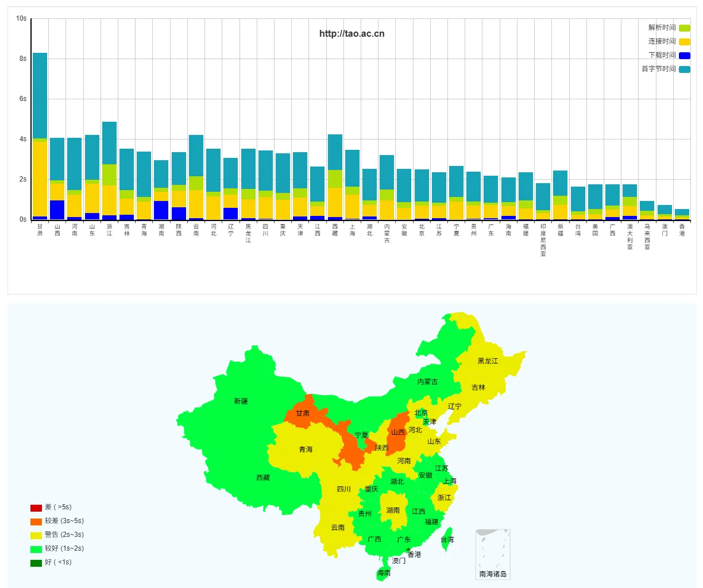Select the 台湾 island on map
Screen dimensions: 703x588
pos(447,539)
